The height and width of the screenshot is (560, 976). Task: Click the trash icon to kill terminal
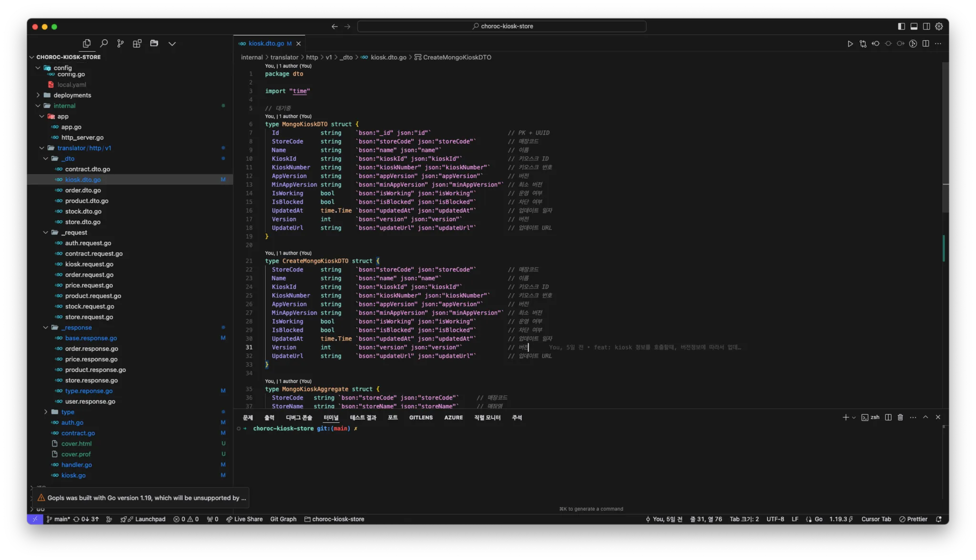[x=900, y=417]
